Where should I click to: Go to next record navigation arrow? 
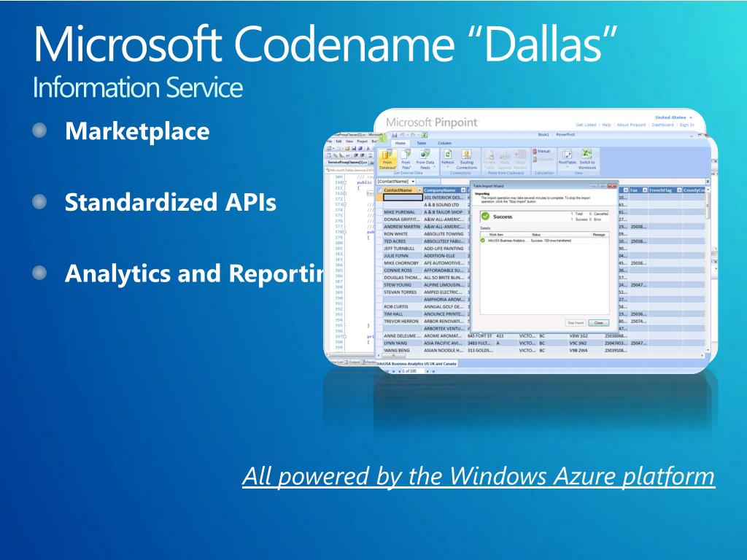coord(427,371)
